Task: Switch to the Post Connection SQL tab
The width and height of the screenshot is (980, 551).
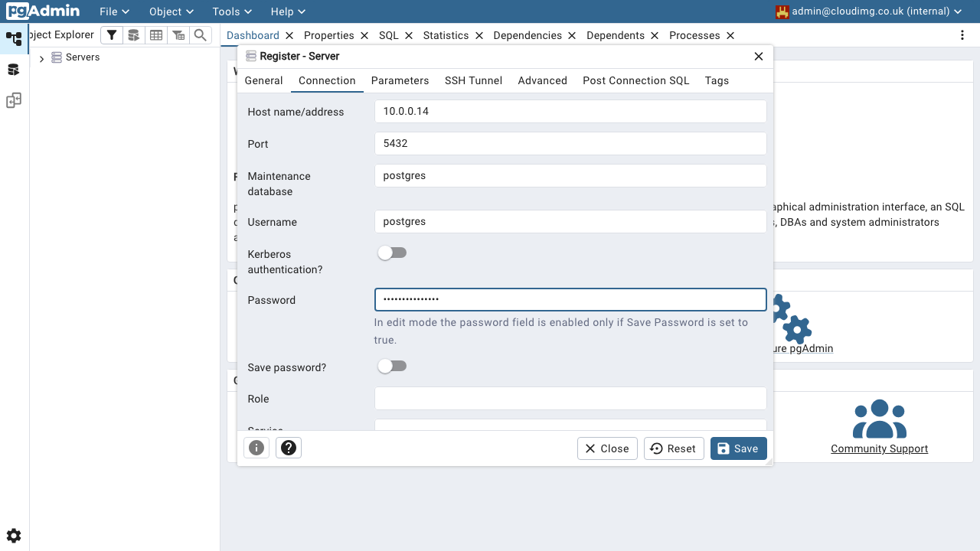Action: tap(636, 80)
